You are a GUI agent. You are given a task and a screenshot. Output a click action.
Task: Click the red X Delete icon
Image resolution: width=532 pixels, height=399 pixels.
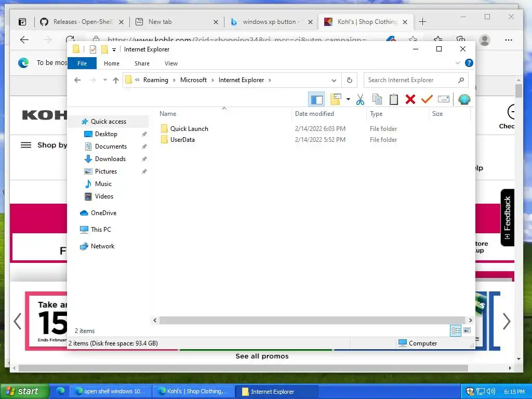click(x=410, y=99)
